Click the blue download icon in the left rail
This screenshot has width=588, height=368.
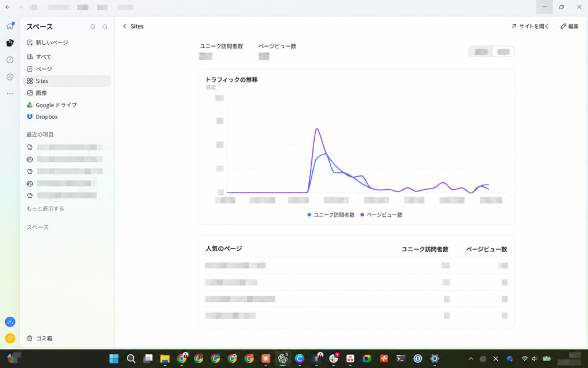click(10, 322)
